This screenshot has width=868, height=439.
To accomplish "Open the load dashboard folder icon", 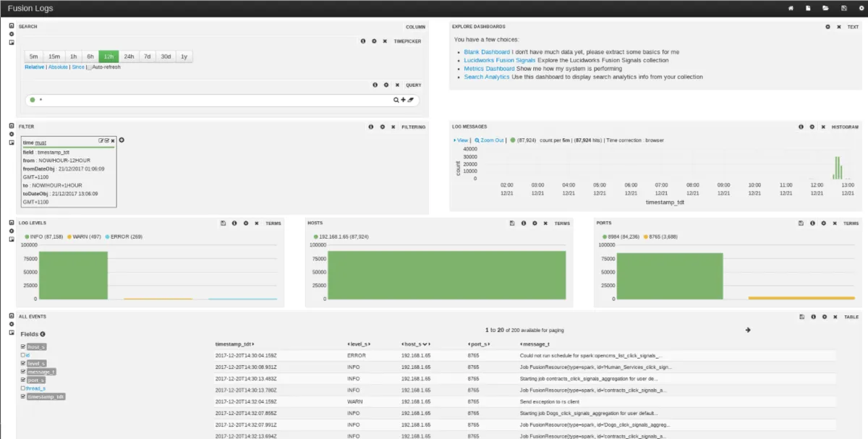I will (x=826, y=9).
